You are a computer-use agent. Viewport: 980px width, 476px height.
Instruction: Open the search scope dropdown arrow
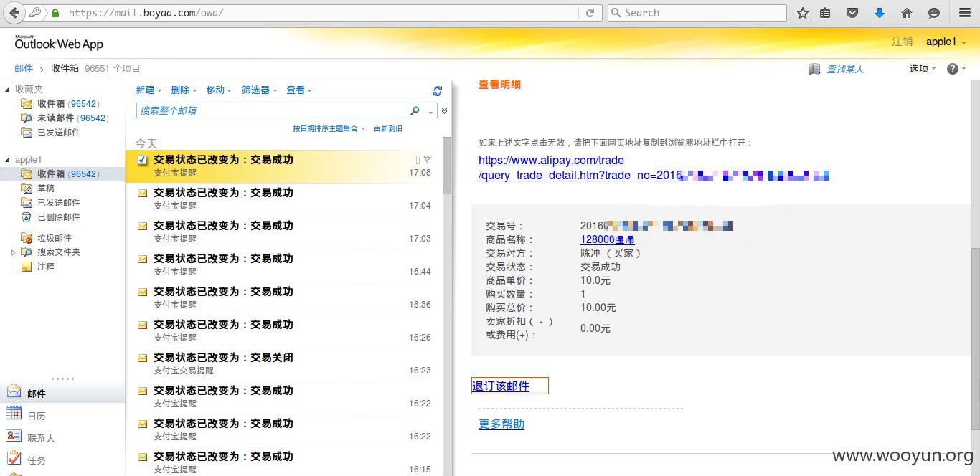[x=430, y=111]
